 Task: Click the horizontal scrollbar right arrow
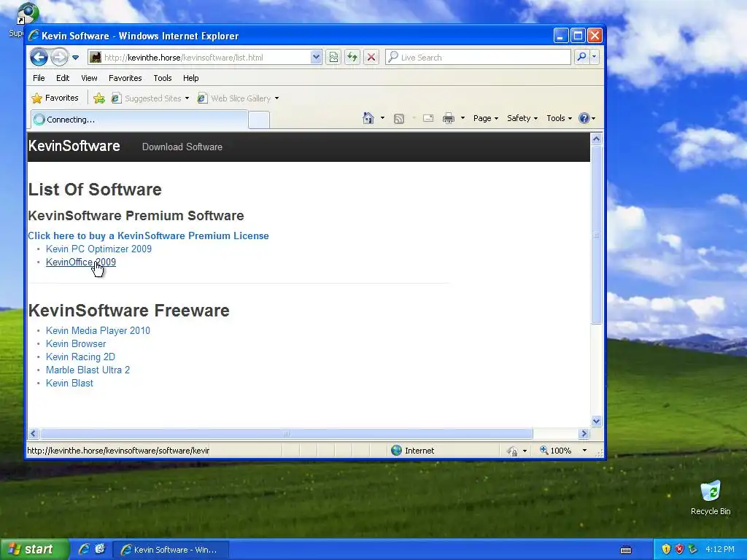pyautogui.click(x=584, y=433)
